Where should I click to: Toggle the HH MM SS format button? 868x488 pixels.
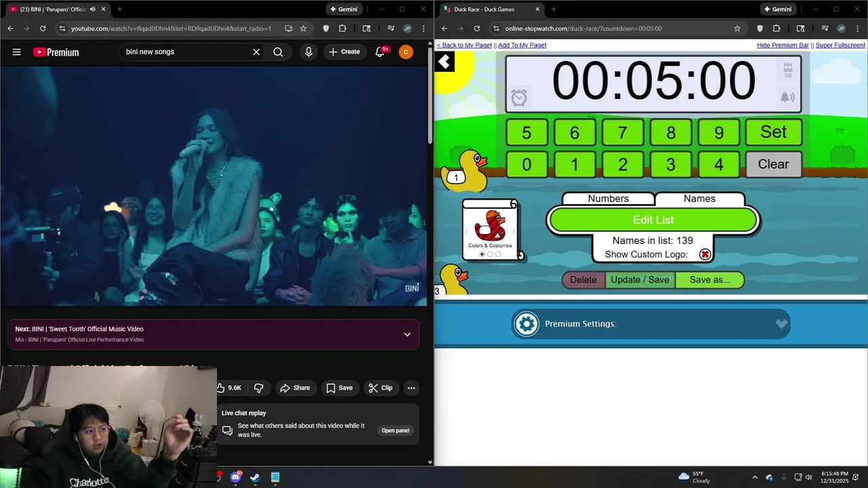pos(787,70)
